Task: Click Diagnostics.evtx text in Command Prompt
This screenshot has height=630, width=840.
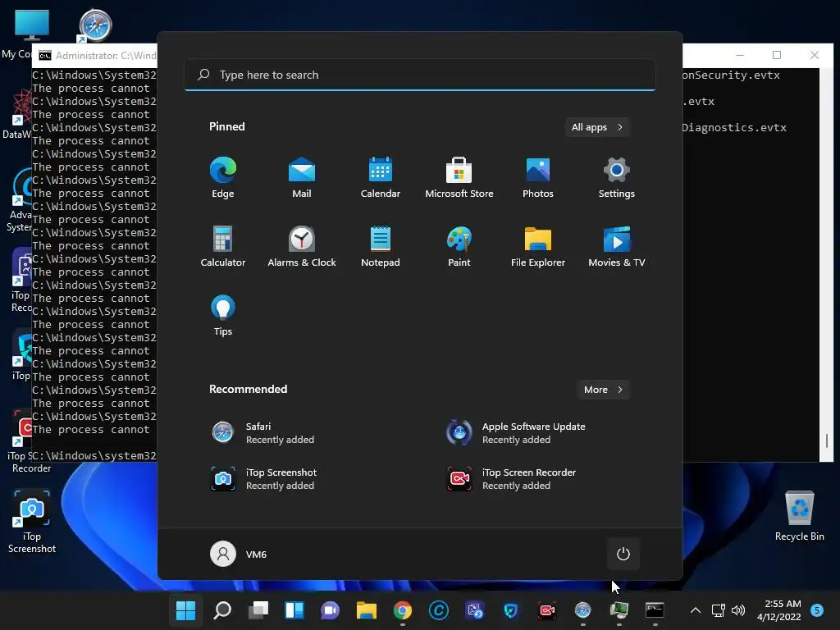Action: point(734,127)
